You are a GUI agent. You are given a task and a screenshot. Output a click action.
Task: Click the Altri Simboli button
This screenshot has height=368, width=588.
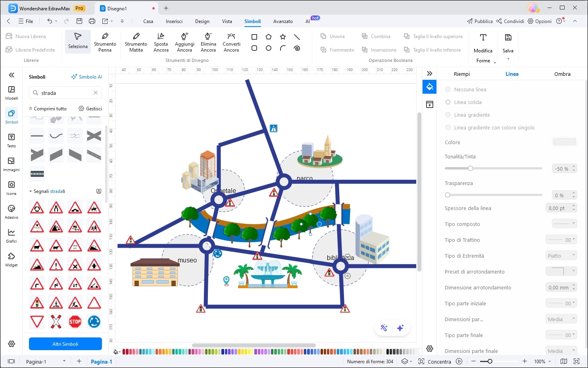(x=65, y=344)
